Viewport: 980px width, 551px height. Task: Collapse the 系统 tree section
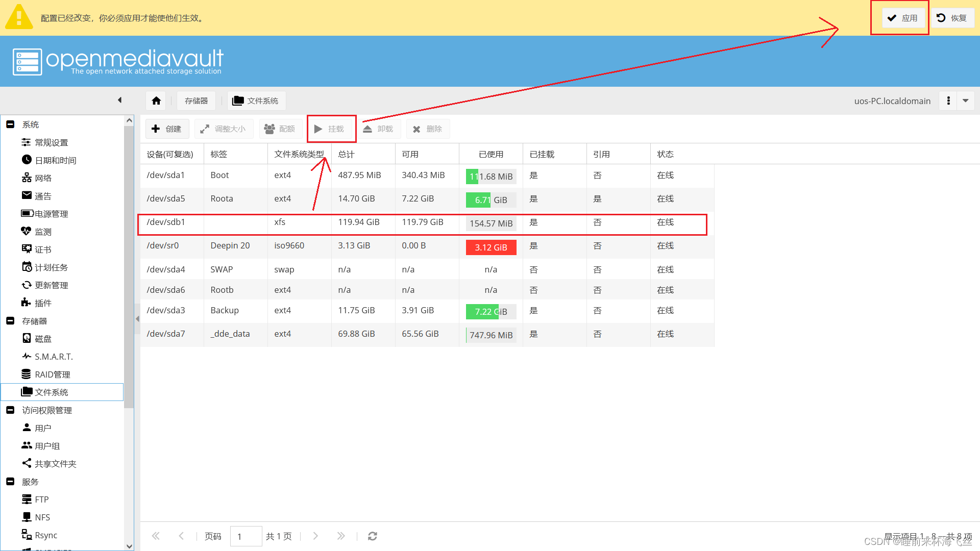click(x=10, y=124)
